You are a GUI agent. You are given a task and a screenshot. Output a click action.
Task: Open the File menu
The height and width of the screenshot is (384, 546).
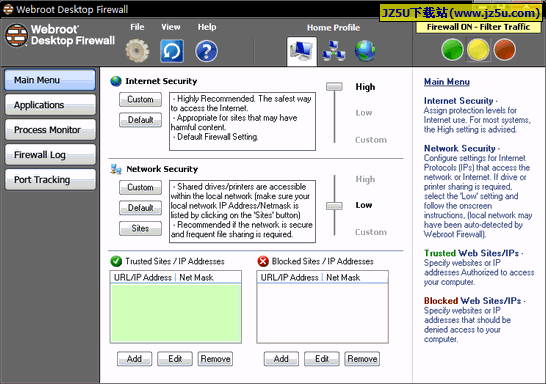pyautogui.click(x=137, y=27)
